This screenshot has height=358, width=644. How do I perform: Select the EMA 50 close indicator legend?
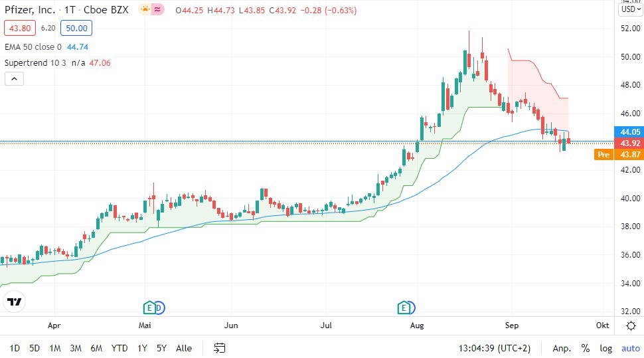click(x=33, y=47)
